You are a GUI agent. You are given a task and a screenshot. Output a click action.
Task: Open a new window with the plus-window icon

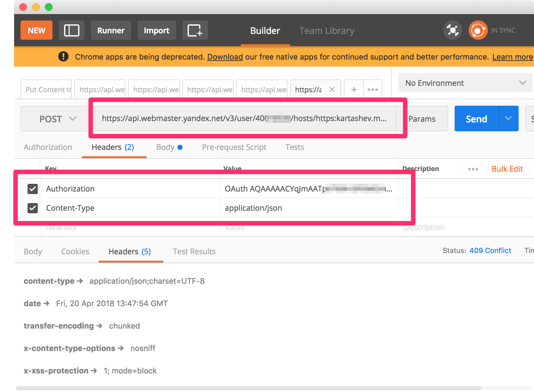195,30
